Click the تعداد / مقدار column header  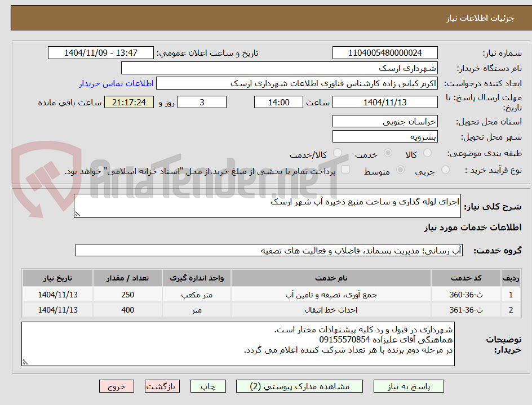pos(127,278)
